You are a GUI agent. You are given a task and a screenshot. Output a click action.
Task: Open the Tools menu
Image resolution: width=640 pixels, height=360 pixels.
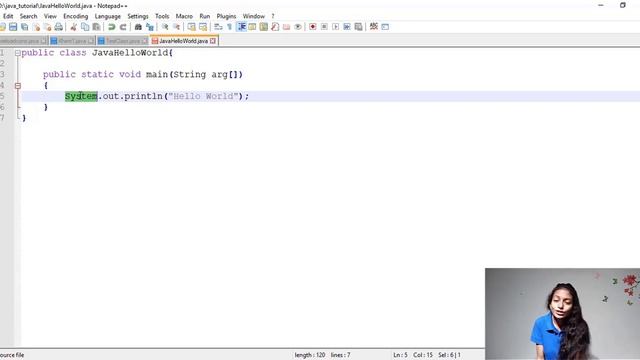point(162,16)
